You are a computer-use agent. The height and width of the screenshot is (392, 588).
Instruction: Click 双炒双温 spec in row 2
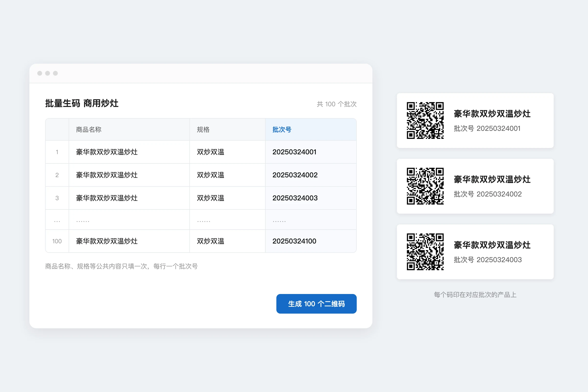[210, 175]
